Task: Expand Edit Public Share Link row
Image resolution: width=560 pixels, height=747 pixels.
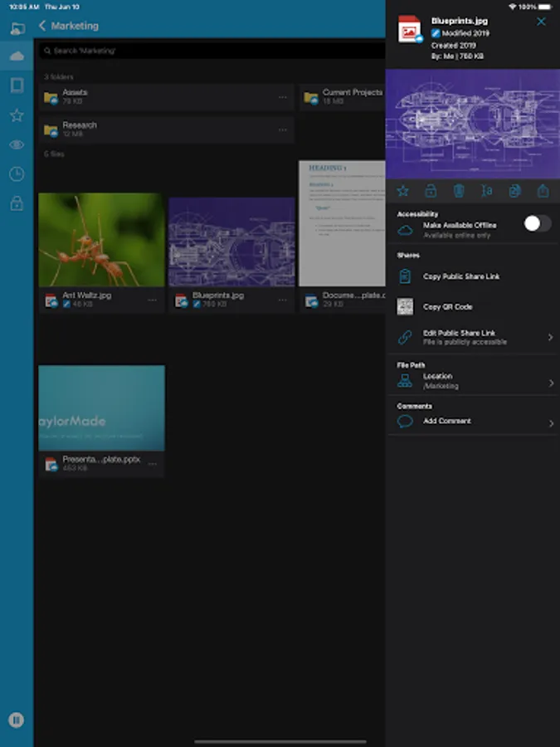Action: click(x=473, y=337)
